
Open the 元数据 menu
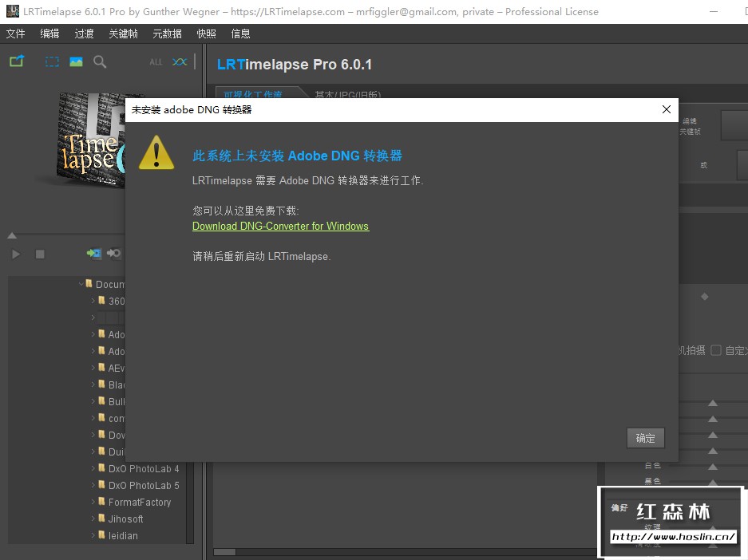point(167,34)
